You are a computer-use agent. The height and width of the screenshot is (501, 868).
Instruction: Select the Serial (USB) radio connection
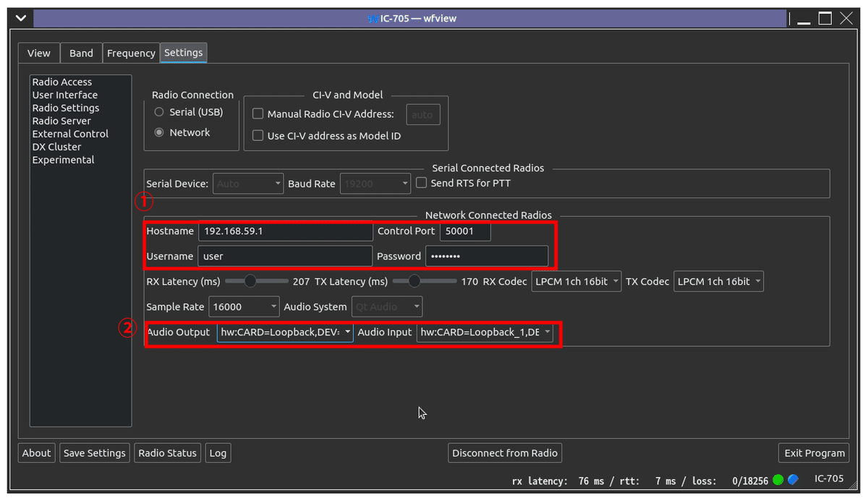tap(158, 111)
